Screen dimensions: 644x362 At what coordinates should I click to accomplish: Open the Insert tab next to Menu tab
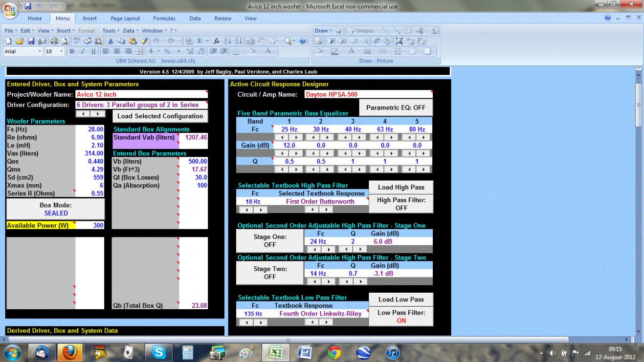click(89, 19)
